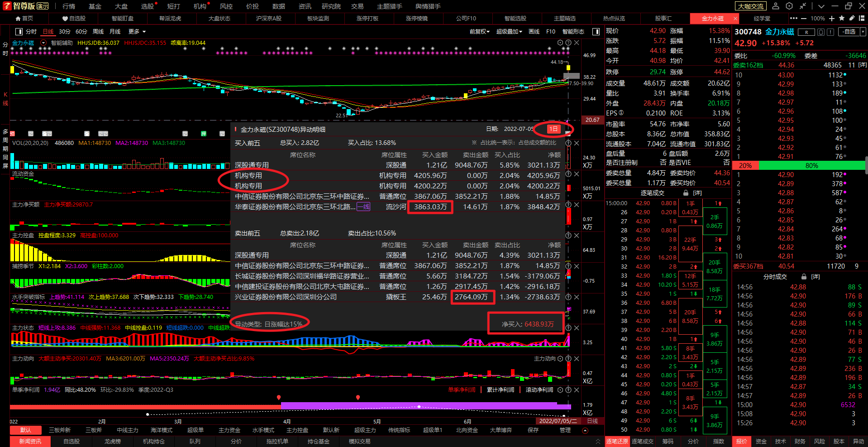Click the zoom-in plus icon beside 100%
The width and height of the screenshot is (868, 447).
[x=832, y=19]
